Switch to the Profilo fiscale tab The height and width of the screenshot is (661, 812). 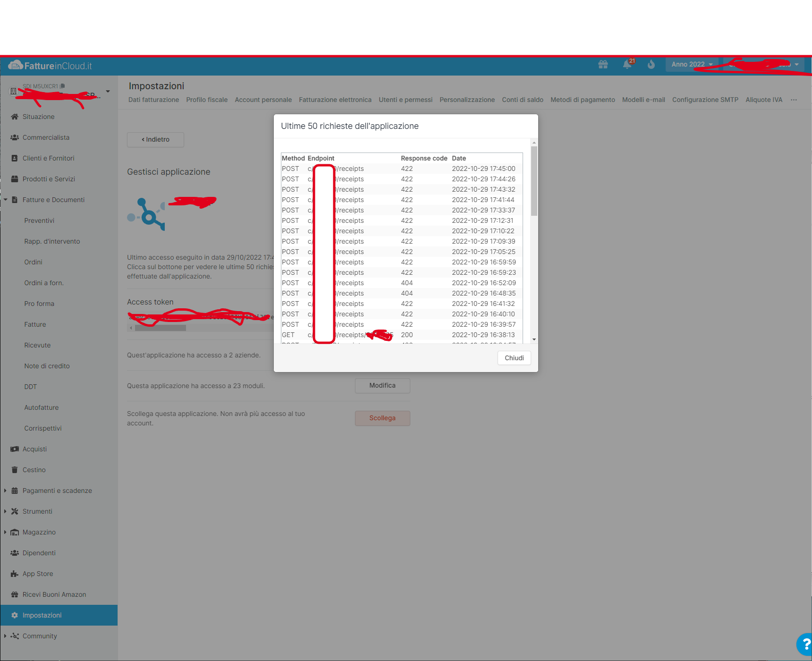207,100
